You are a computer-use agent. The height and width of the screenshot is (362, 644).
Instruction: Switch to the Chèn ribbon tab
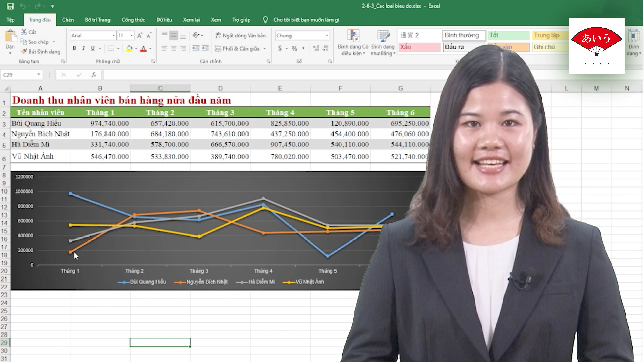(x=68, y=20)
